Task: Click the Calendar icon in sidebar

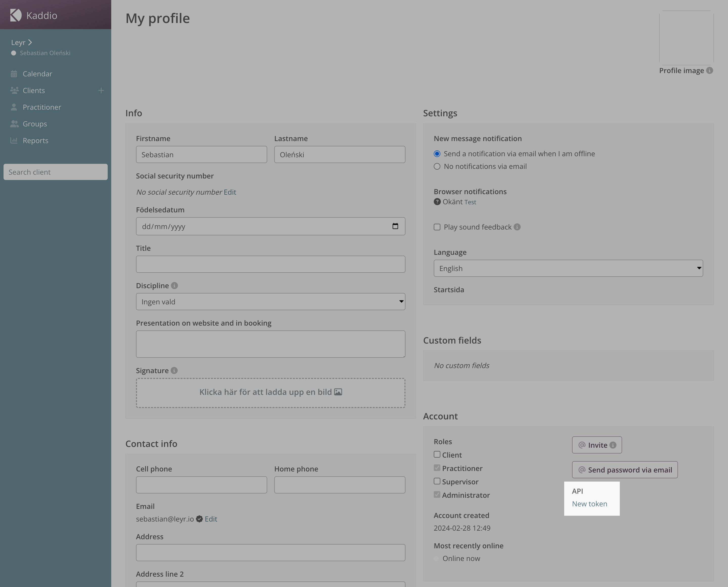Action: [x=14, y=74]
